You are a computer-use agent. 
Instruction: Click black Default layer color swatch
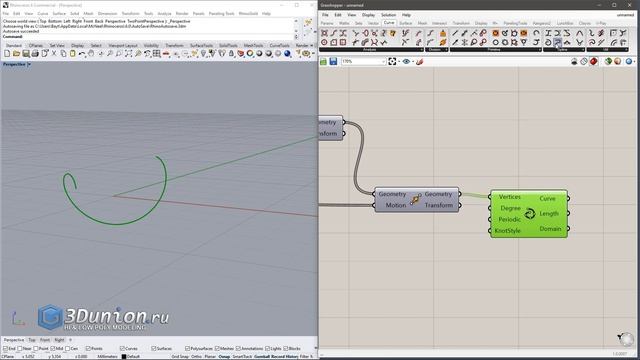click(x=124, y=357)
